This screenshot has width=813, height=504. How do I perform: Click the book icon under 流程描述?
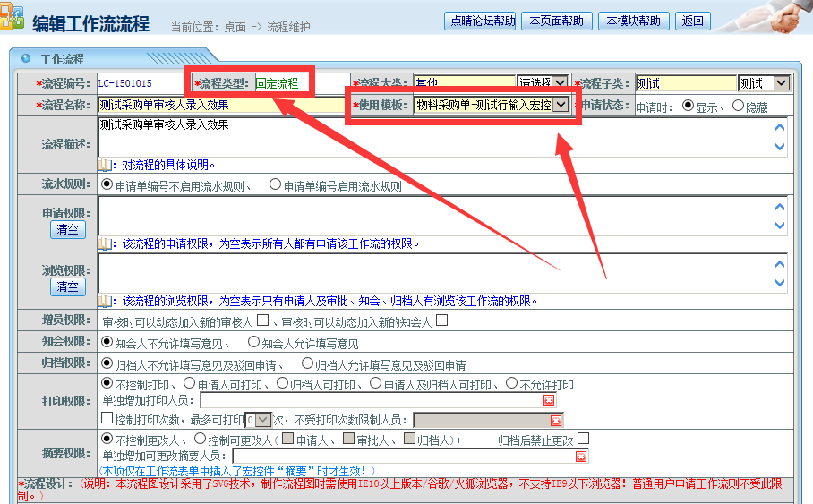point(106,165)
